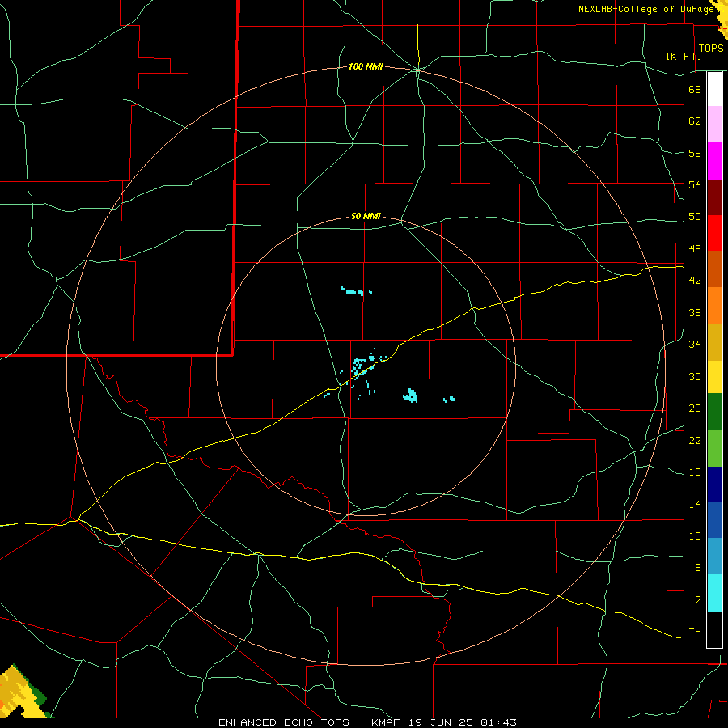Click the bright red color scale segment
This screenshot has width=728, height=728.
click(714, 233)
